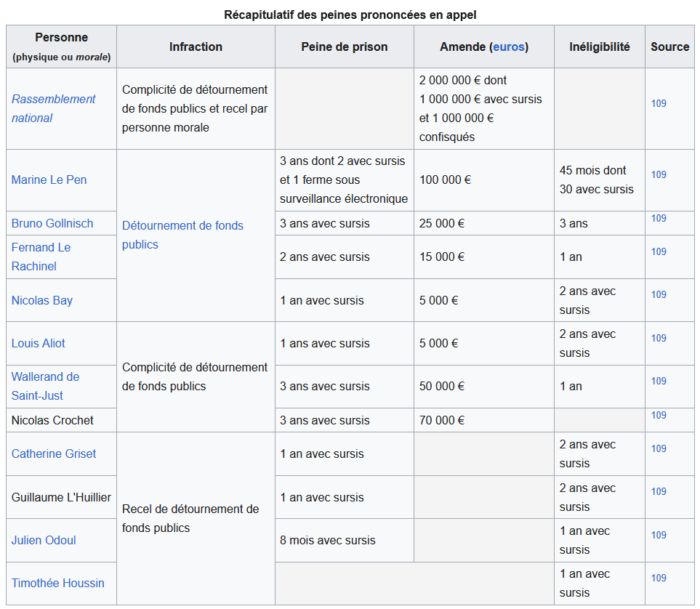Click the euros link in Amende header
The width and height of the screenshot is (700, 609).
tap(509, 47)
